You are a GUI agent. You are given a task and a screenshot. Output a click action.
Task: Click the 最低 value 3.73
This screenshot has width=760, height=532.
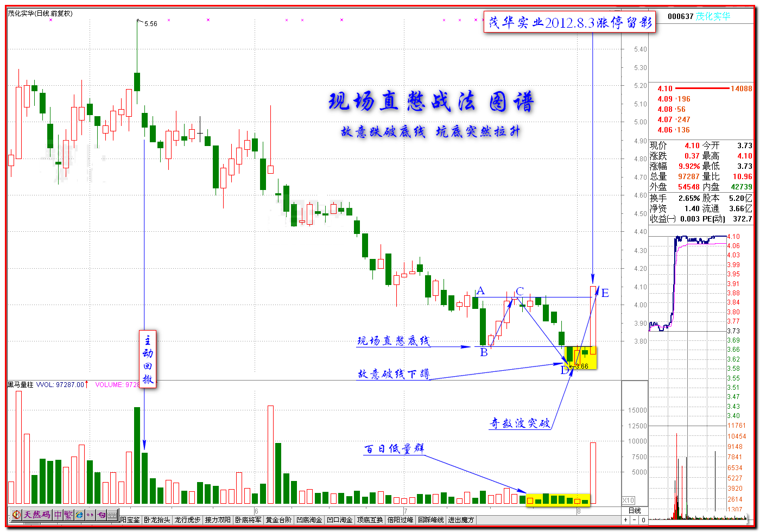pyautogui.click(x=744, y=166)
